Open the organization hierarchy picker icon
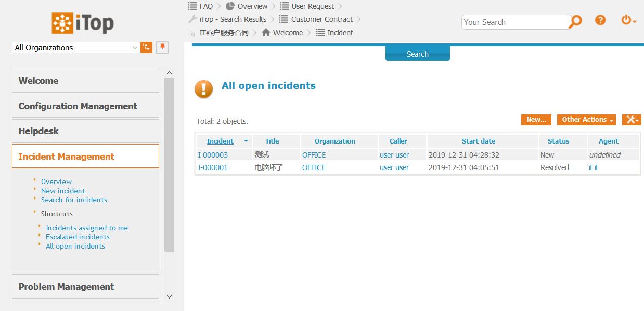The height and width of the screenshot is (311, 644). point(146,47)
